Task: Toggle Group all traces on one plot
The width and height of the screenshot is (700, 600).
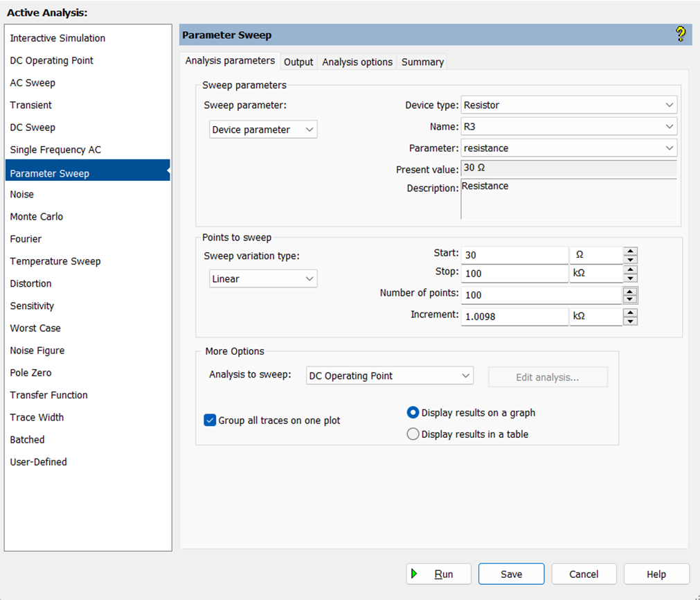Action: (x=210, y=420)
